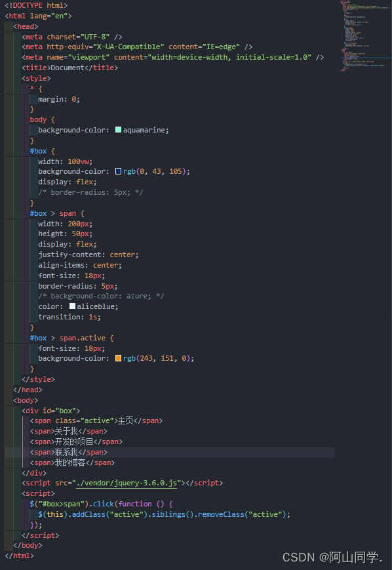Image resolution: width=392 pixels, height=570 pixels.
Task: Place cursor in the html lang="en" tag
Action: coord(38,16)
